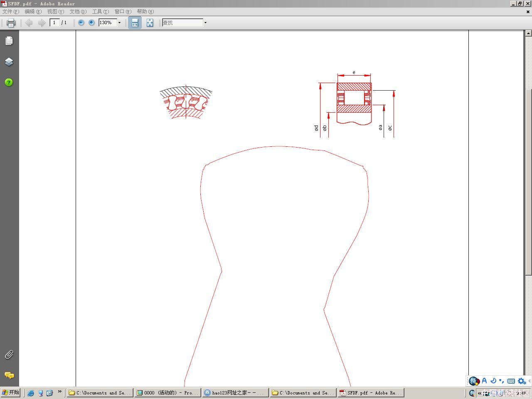The height and width of the screenshot is (399, 532).
Task: Expand the 130% zoom level dropdown
Action: tap(120, 23)
